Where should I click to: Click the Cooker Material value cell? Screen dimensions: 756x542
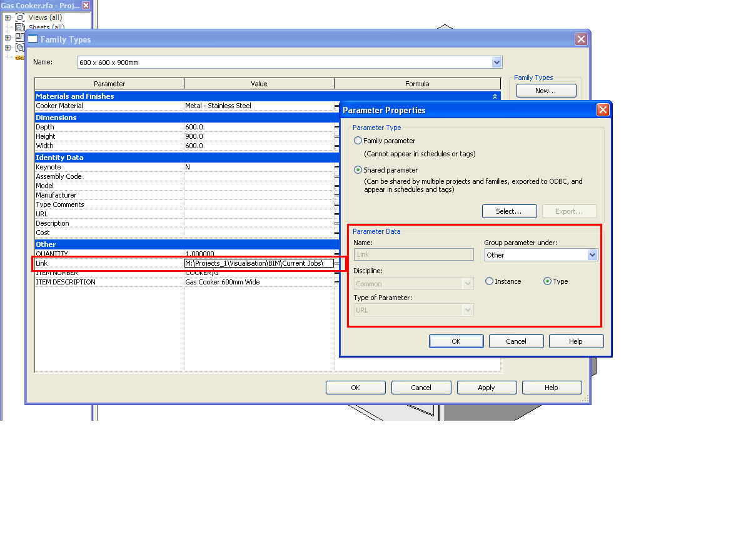259,106
